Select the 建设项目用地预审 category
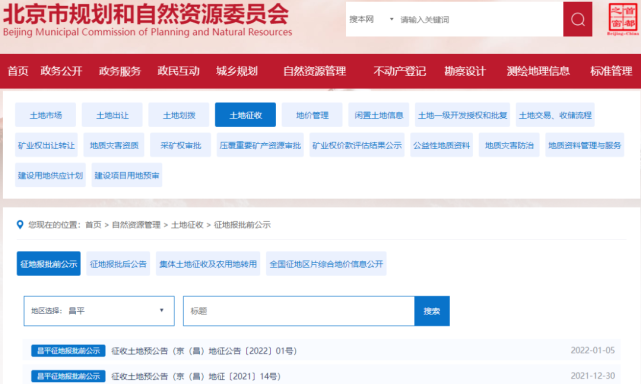The width and height of the screenshot is (641, 384). point(127,175)
